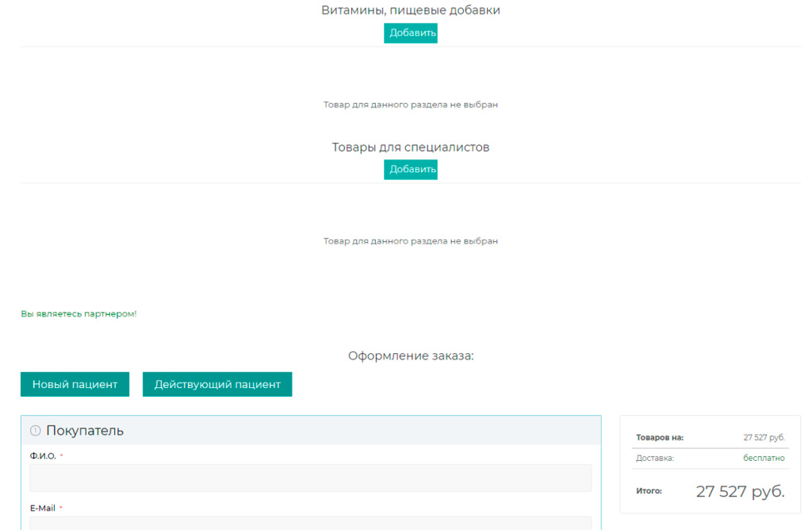
Task: Click the Витамины, пищевые добавки section title
Action: [410, 10]
